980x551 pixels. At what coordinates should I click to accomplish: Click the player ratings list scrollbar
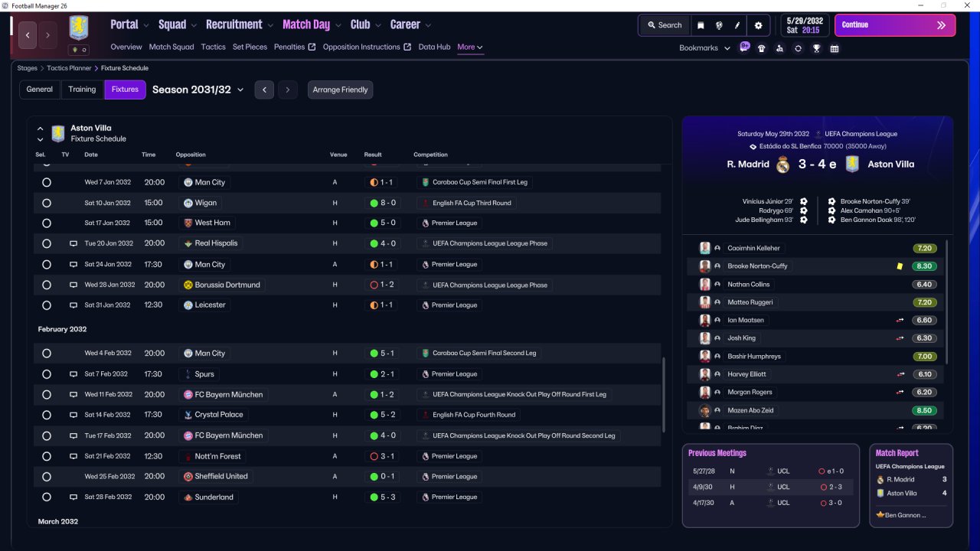[948, 302]
